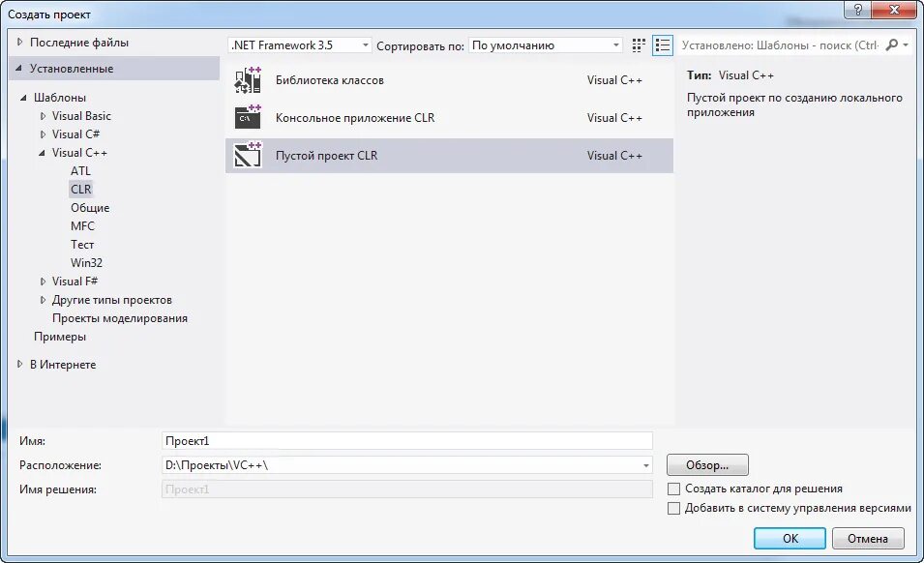This screenshot has width=924, height=563.
Task: Select the class library template icon
Action: (248, 80)
